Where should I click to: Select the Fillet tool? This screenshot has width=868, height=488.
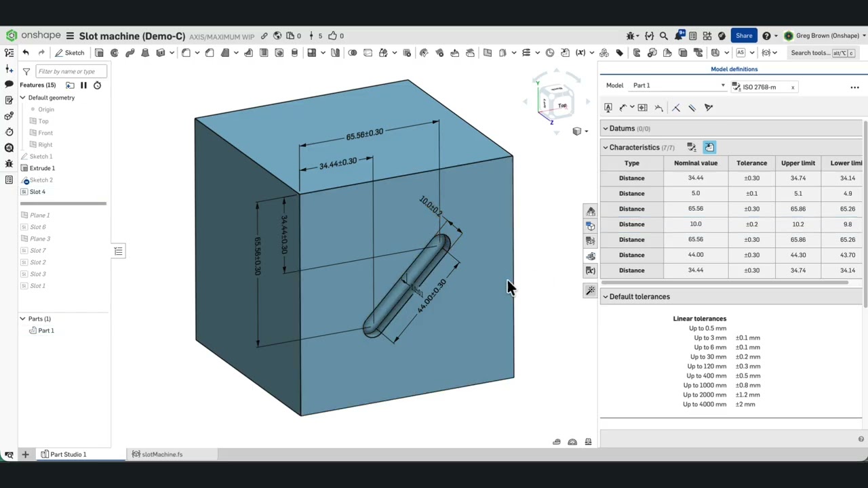point(186,53)
